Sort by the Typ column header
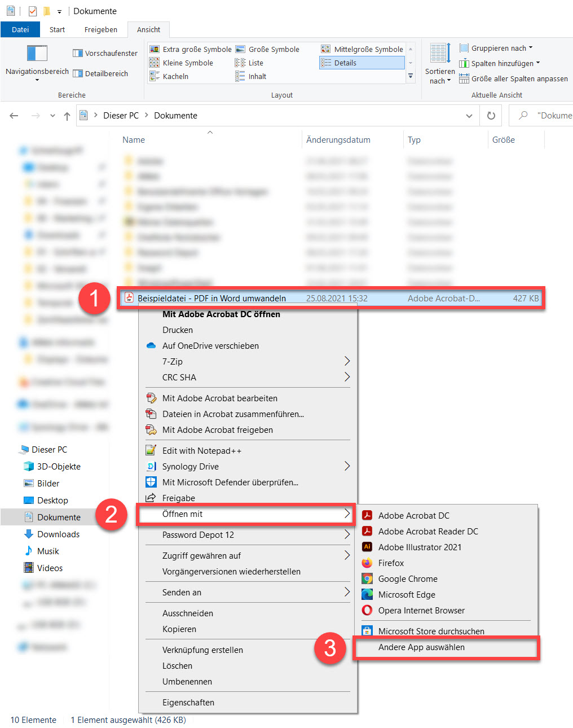The image size is (573, 728). click(x=414, y=140)
